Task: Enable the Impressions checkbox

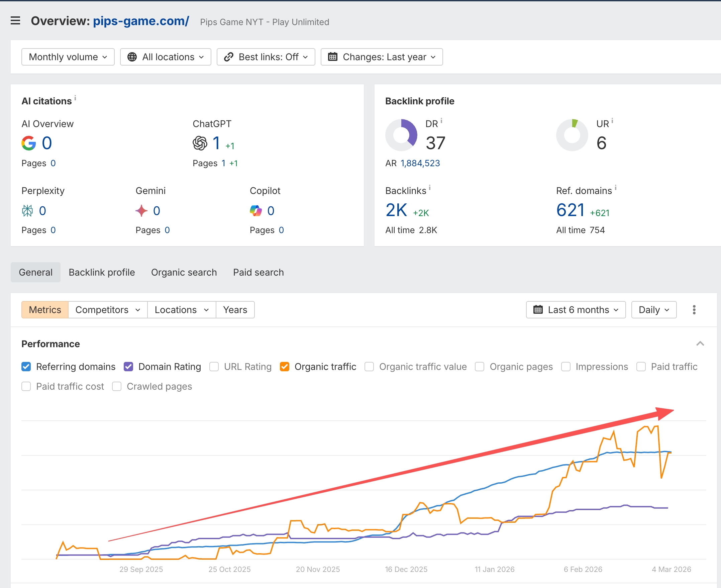Action: [565, 367]
